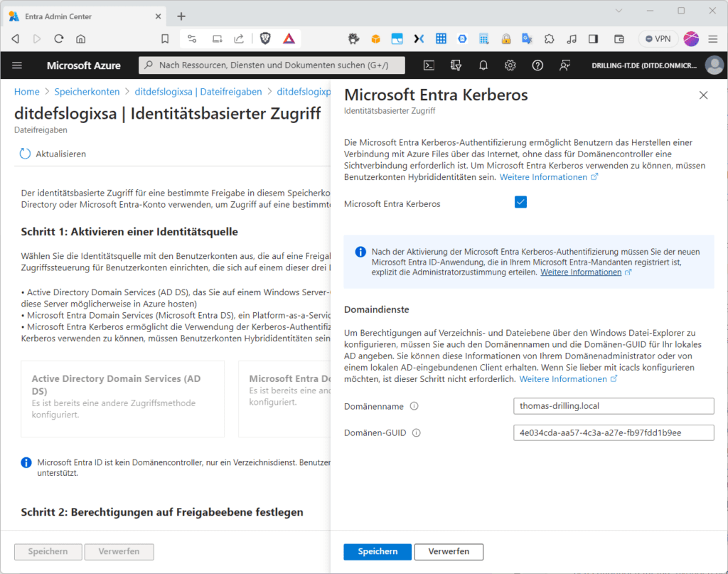
Task: Toggle the browser sidebar panel icon
Action: [x=594, y=39]
